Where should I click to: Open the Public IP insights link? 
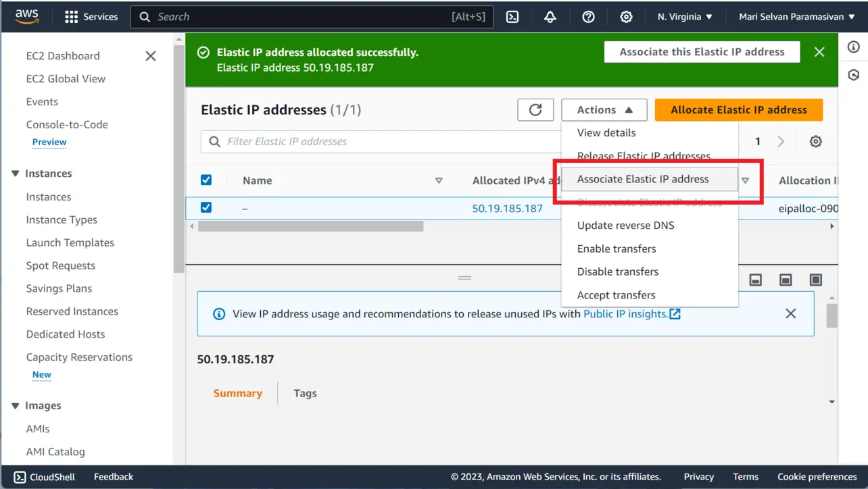coord(631,313)
